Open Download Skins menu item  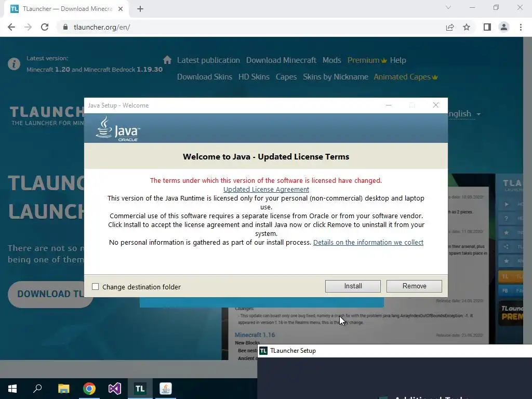205,77
